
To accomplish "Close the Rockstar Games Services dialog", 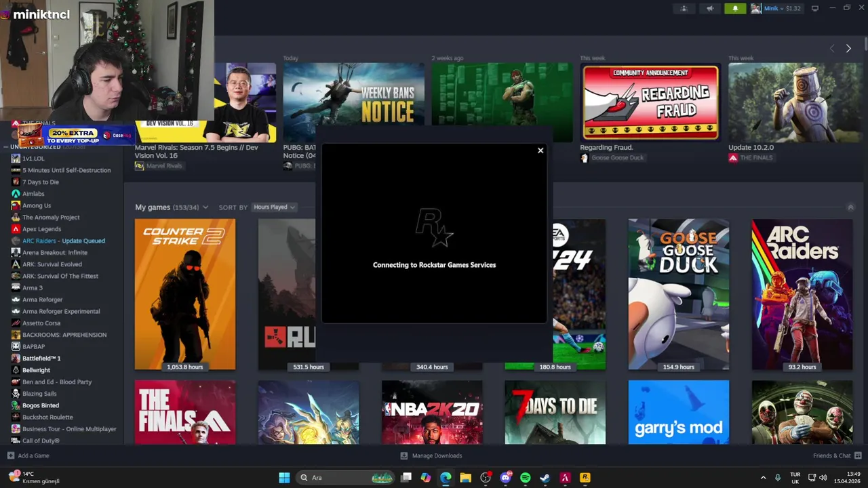I will tap(540, 150).
